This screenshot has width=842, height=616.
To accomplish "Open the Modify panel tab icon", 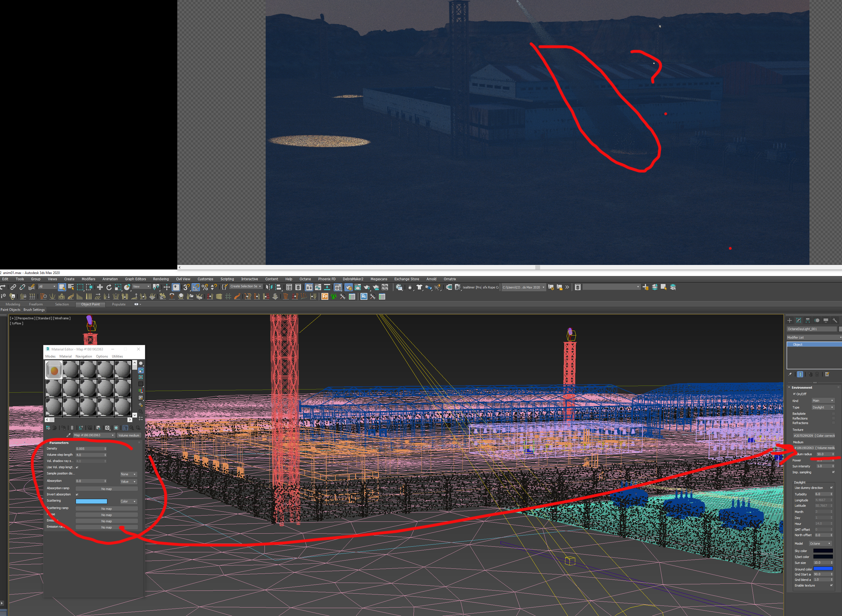I will point(798,320).
